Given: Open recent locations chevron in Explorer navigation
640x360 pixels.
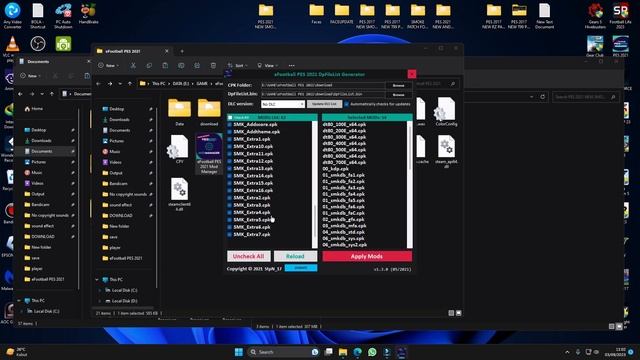Looking at the screenshot, I should (x=120, y=84).
